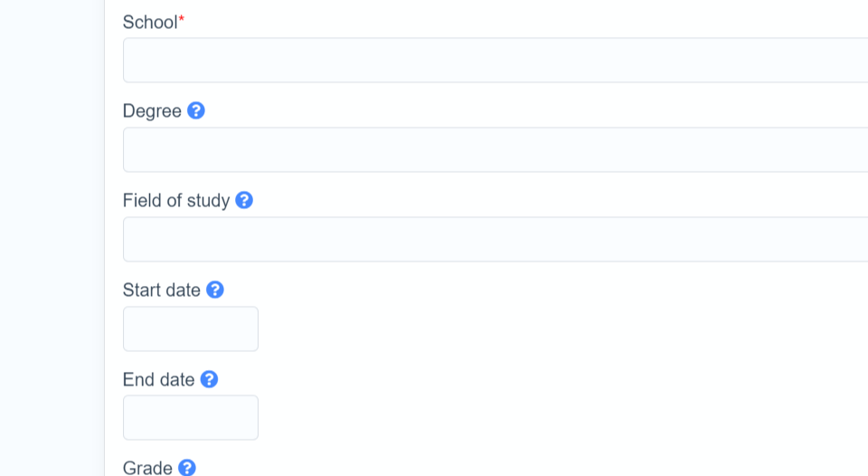Screen dimensions: 868x476
Task: Click the Grade label text
Action: [x=147, y=468]
